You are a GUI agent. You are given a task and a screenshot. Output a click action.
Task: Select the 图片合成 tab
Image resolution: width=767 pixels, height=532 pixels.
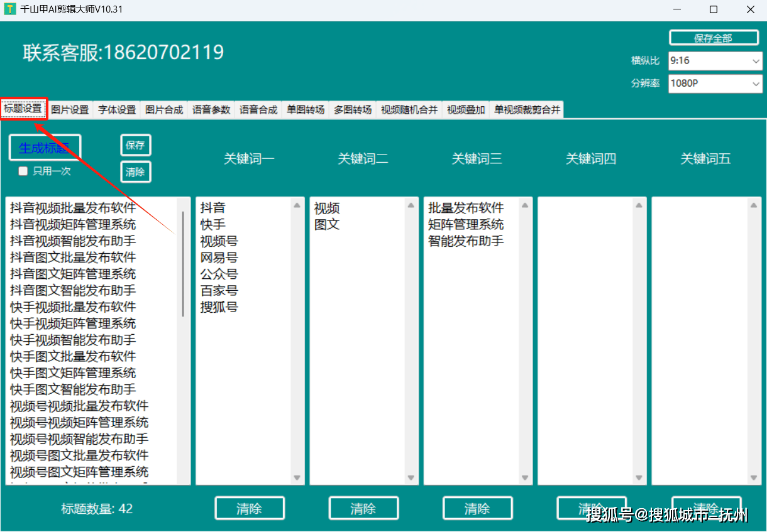pyautogui.click(x=163, y=109)
